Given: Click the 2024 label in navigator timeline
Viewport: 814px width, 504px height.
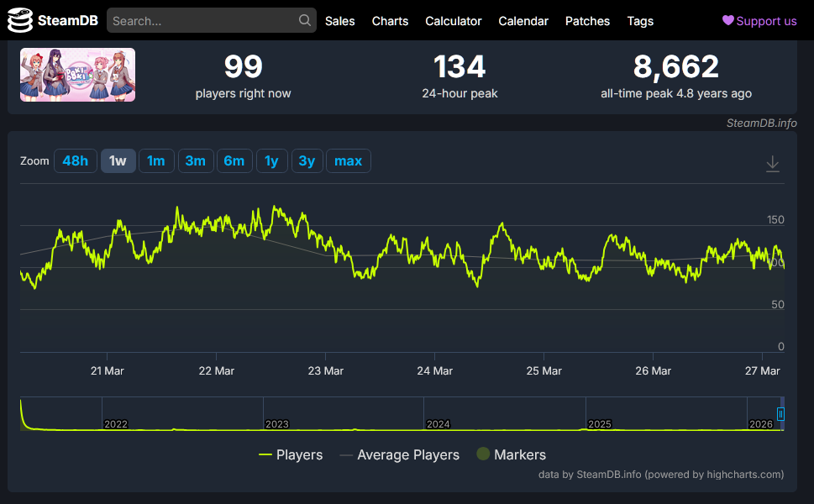Looking at the screenshot, I should click(x=438, y=424).
